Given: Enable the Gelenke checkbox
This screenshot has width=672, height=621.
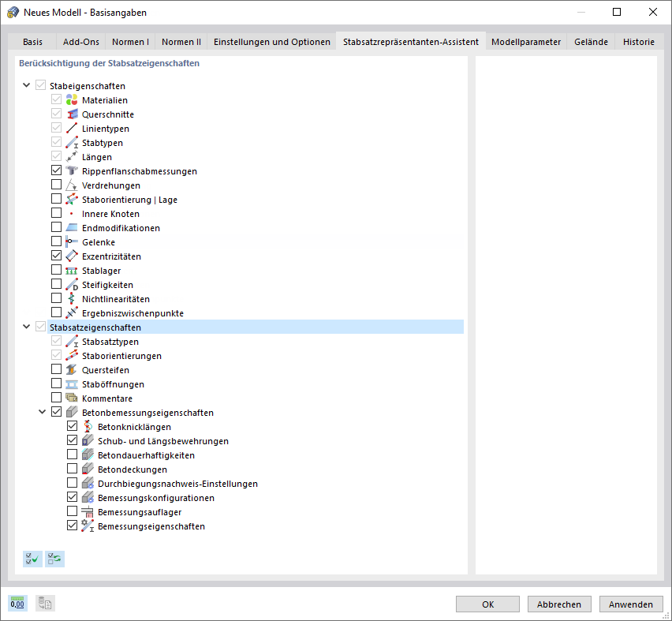Looking at the screenshot, I should (x=56, y=241).
